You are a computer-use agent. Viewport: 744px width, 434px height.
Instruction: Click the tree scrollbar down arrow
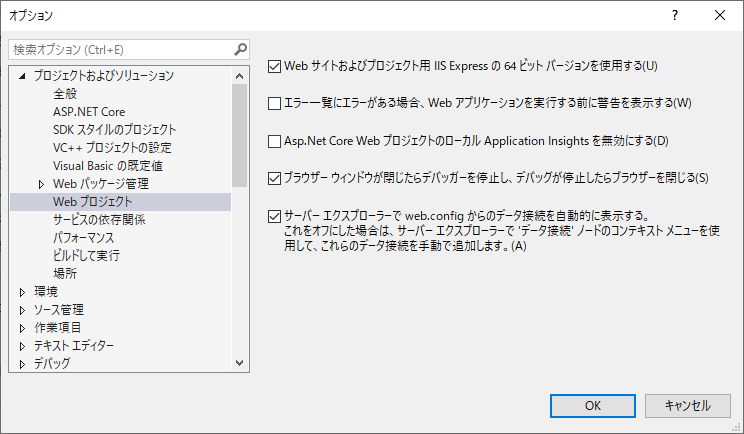pos(240,363)
